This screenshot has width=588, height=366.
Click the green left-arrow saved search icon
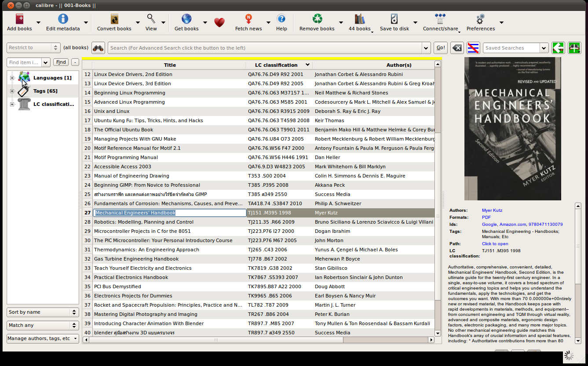click(x=558, y=48)
